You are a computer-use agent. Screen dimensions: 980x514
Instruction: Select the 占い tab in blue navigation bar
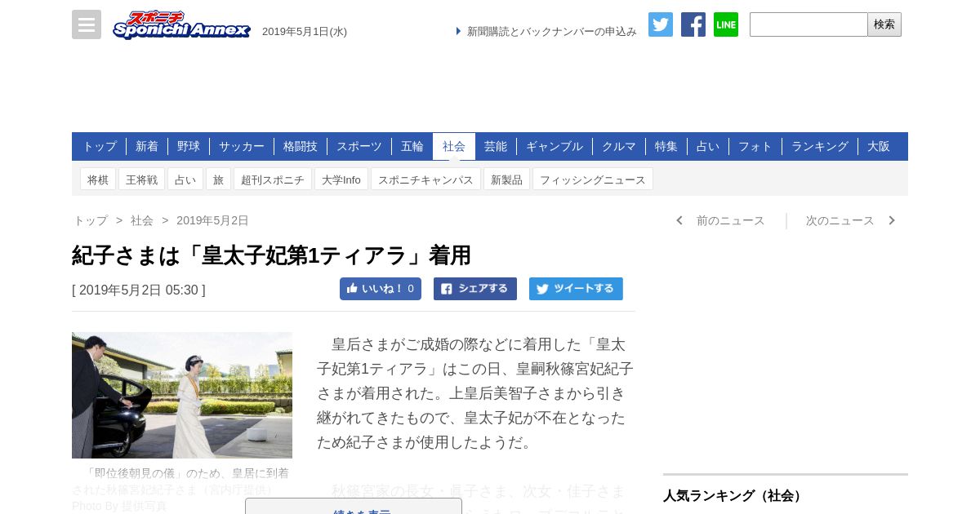(708, 146)
